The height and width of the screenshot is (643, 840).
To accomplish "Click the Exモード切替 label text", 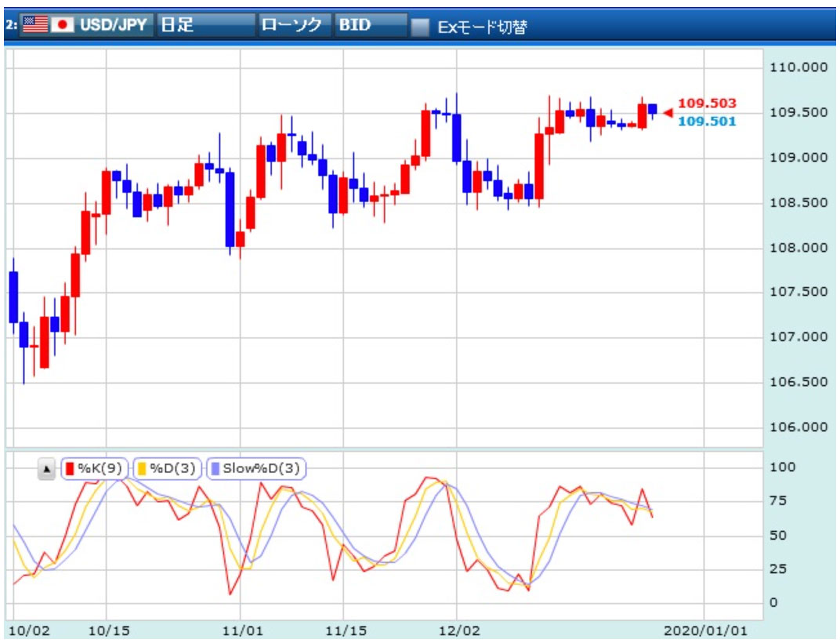I will tap(483, 27).
